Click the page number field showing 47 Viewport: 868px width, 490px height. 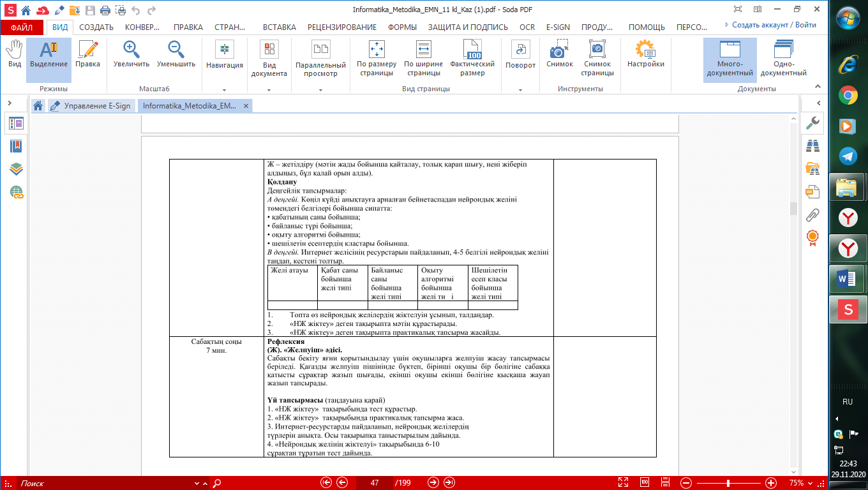(375, 483)
